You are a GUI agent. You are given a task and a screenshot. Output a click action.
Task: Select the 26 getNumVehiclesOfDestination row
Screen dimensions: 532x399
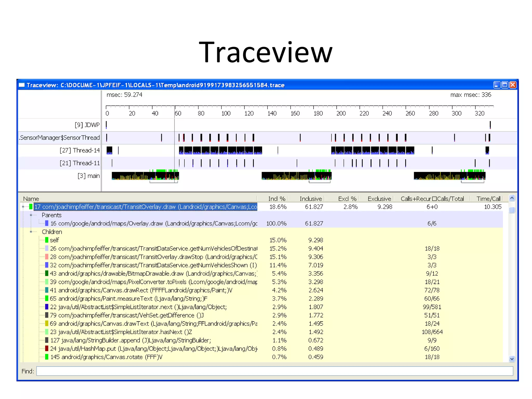[x=261, y=248]
